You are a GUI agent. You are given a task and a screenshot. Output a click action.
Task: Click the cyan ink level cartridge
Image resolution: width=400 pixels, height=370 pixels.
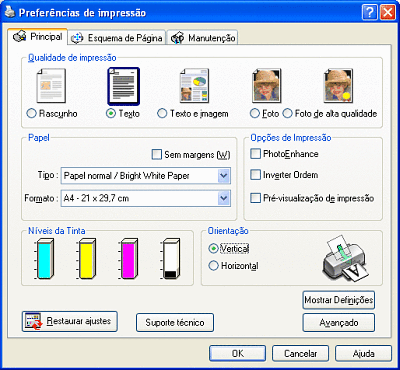(45, 258)
